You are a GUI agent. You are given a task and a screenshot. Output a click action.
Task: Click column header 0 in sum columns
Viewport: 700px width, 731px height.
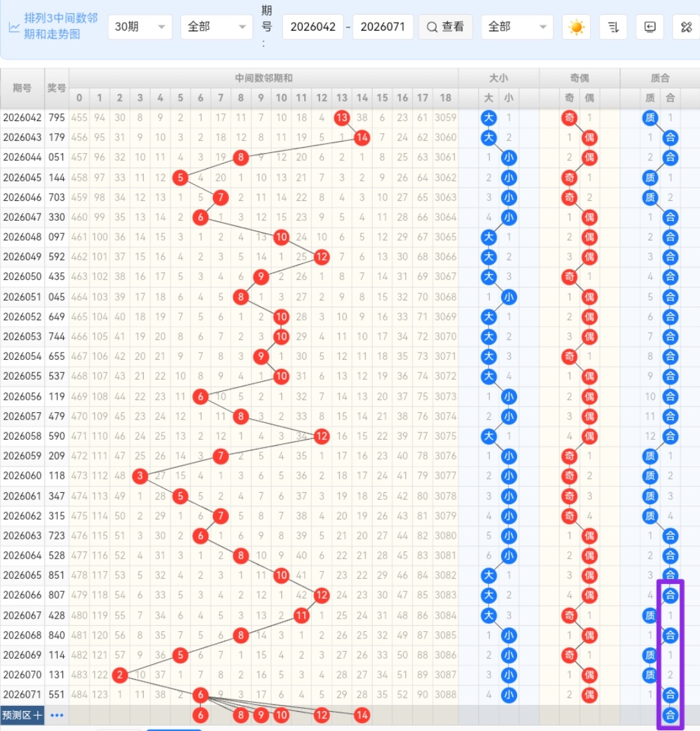point(79,98)
